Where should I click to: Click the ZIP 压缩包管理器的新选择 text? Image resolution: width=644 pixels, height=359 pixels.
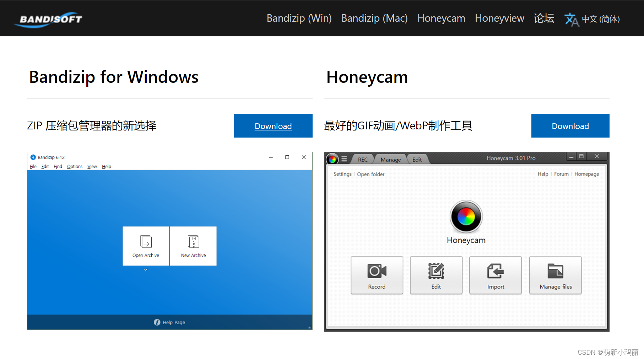tap(92, 125)
